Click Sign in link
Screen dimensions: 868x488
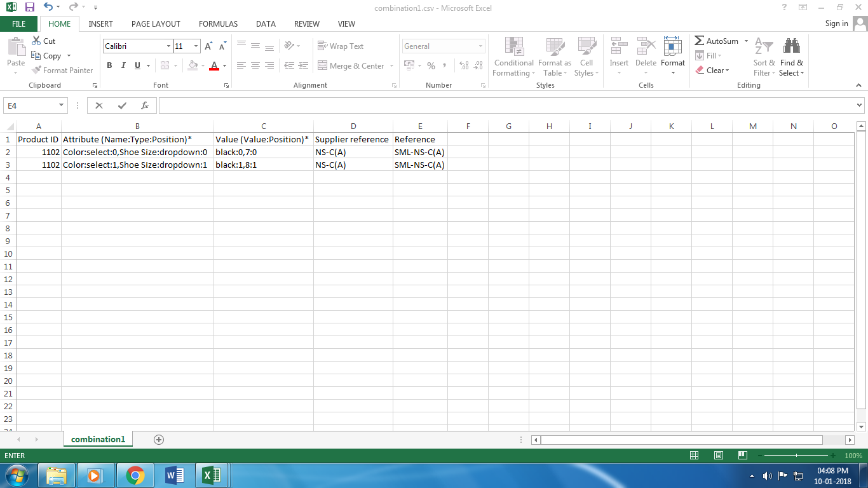click(x=836, y=24)
